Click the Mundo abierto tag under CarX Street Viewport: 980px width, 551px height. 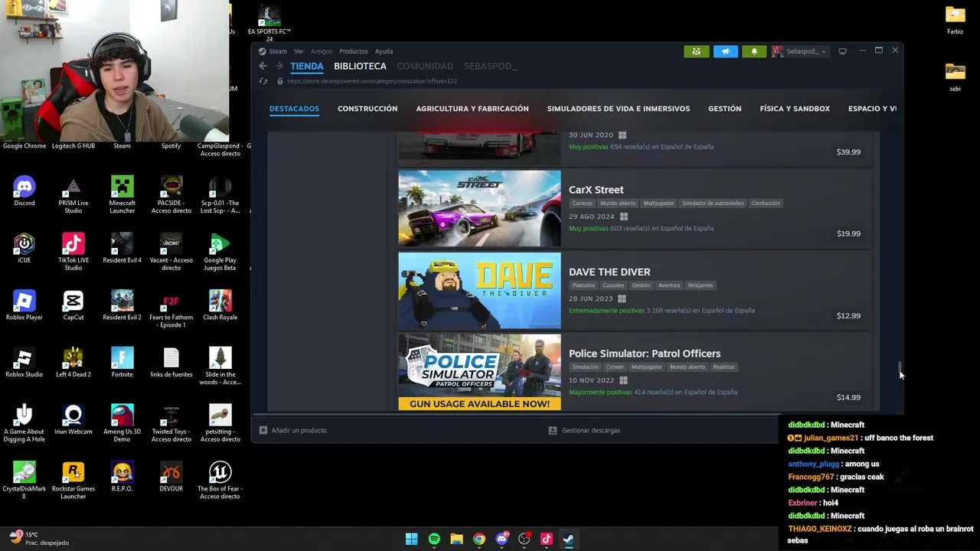618,204
